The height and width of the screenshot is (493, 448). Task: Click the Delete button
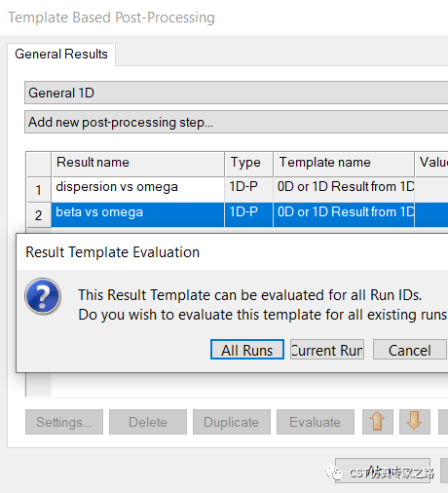(148, 422)
